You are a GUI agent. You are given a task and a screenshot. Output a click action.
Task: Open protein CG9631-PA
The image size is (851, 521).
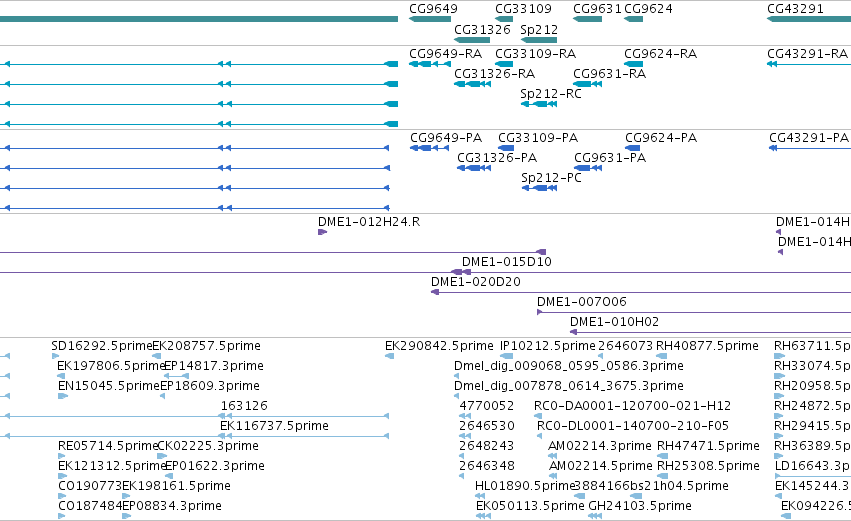[x=609, y=158]
